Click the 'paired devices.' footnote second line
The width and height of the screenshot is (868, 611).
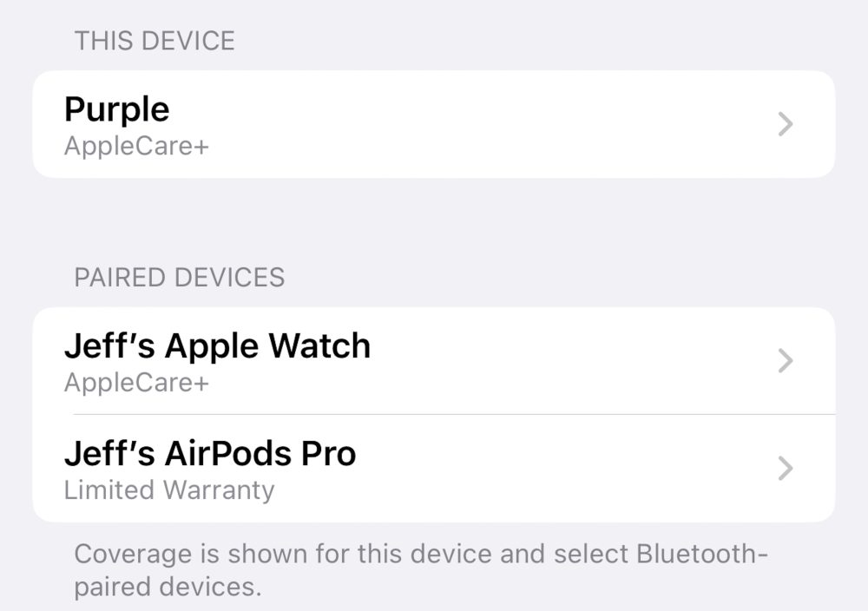pyautogui.click(x=168, y=588)
